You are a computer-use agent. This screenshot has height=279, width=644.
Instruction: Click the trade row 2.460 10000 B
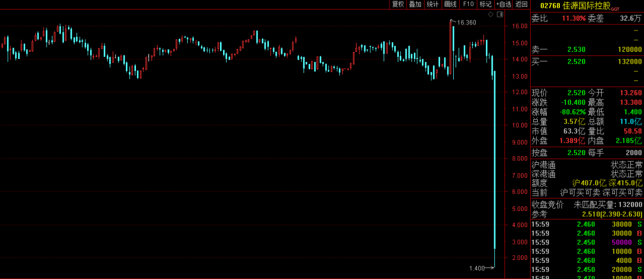click(587, 252)
